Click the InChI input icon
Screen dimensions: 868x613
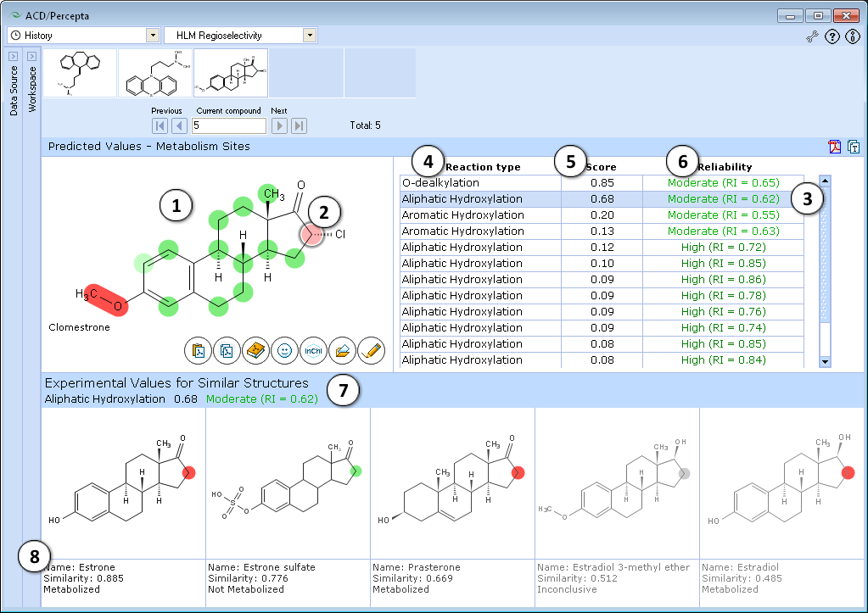313,351
